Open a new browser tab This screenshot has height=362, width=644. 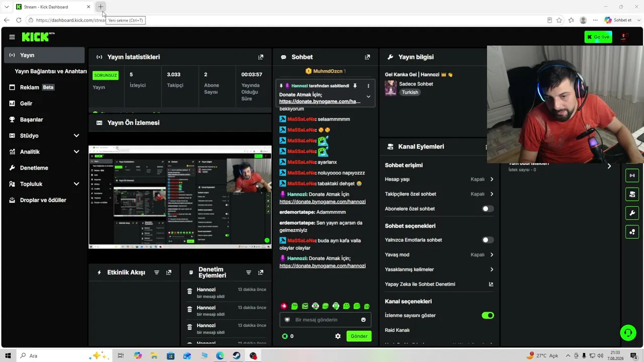(x=101, y=7)
